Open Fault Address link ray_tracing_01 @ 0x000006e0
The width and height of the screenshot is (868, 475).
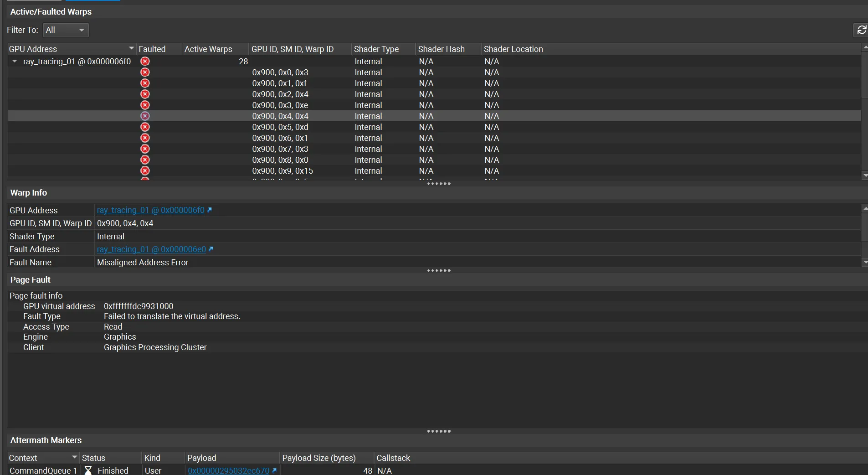pyautogui.click(x=151, y=249)
